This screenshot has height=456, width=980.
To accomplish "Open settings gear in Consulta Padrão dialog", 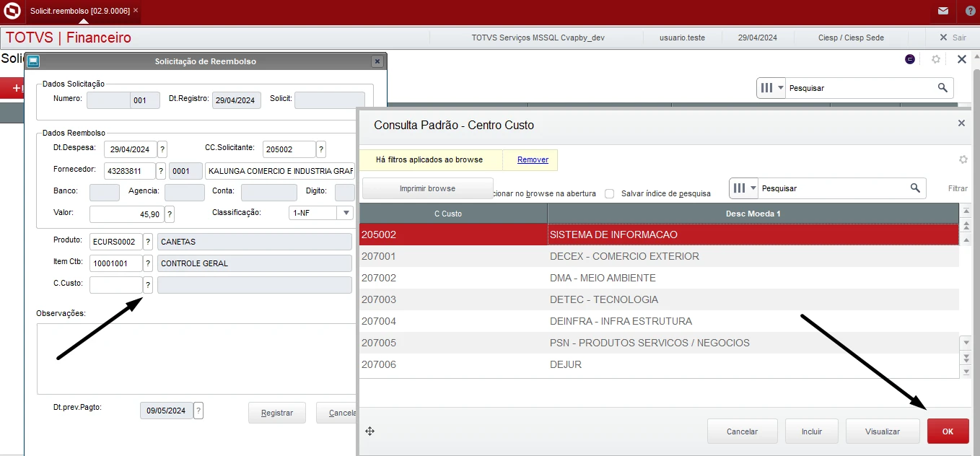I will (x=962, y=159).
